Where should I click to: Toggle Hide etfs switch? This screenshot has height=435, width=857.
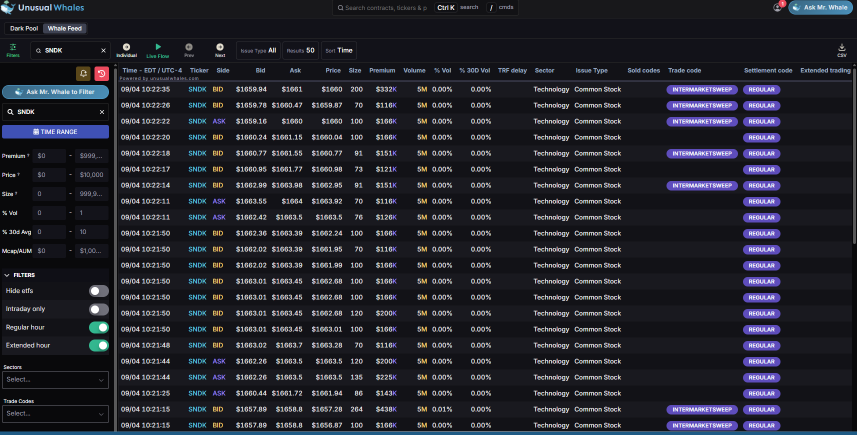tap(99, 291)
